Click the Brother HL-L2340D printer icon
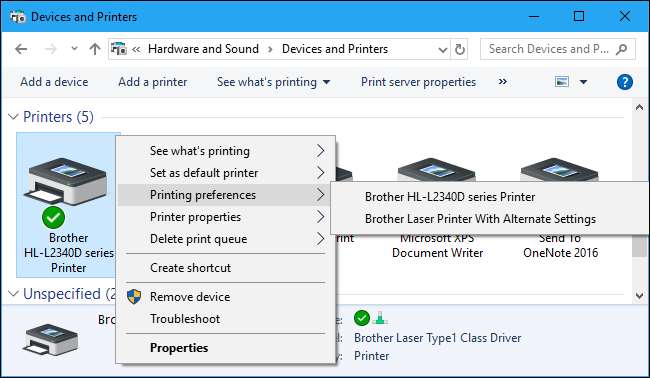 [x=67, y=181]
